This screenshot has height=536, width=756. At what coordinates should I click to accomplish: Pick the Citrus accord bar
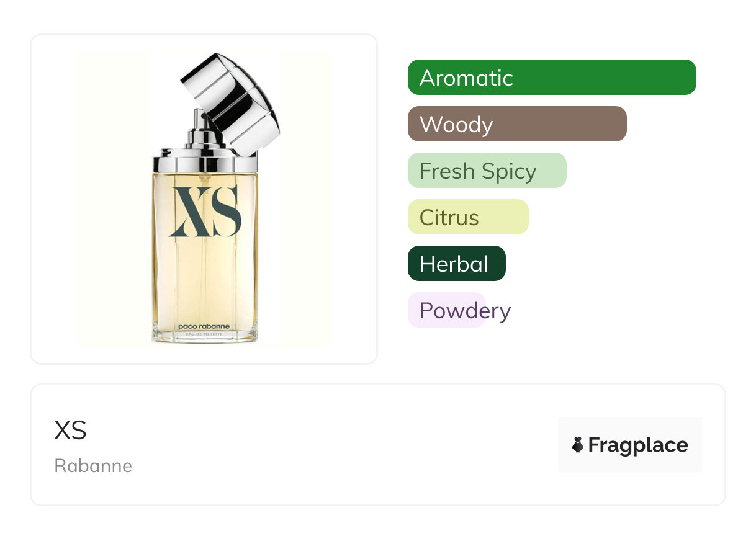468,217
